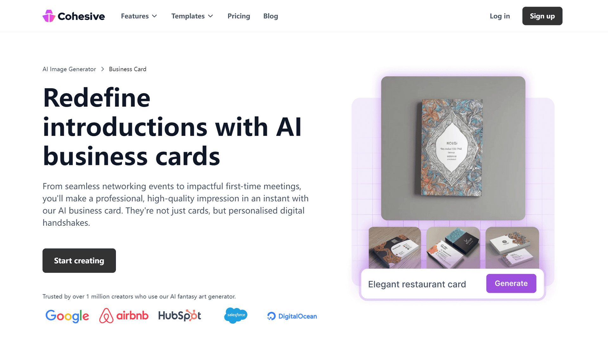This screenshot has width=608, height=364.
Task: Click the Log in link
Action: [x=500, y=16]
